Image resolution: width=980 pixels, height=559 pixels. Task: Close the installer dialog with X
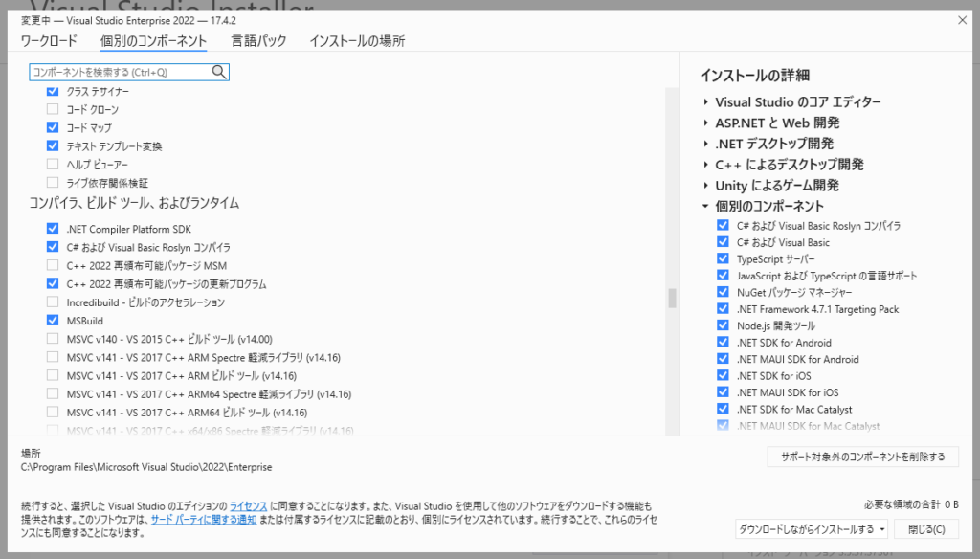(x=962, y=21)
